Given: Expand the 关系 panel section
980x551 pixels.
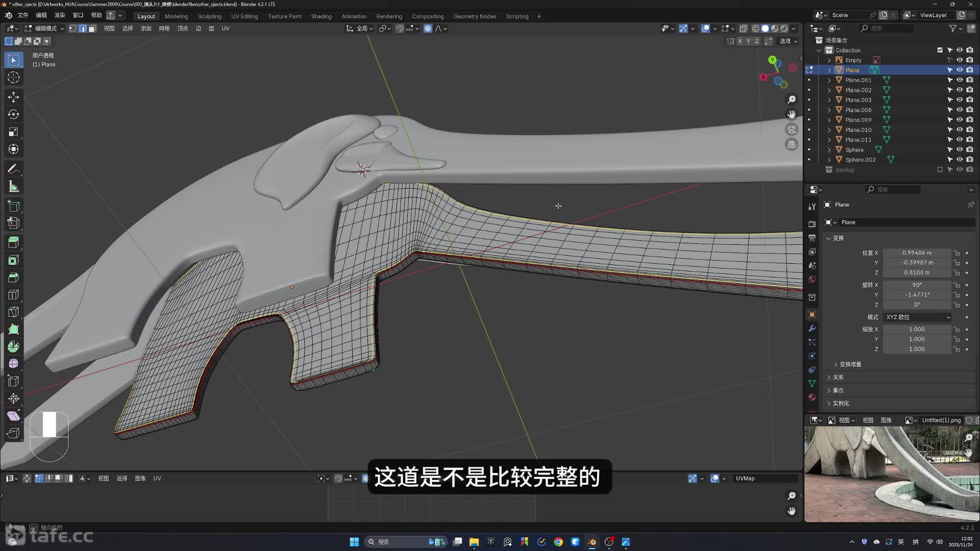Looking at the screenshot, I should [x=838, y=378].
